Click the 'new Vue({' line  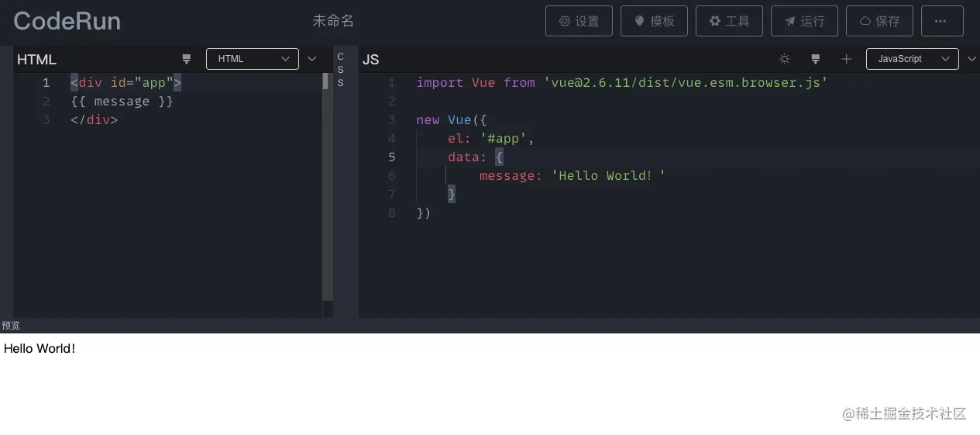[x=452, y=119]
